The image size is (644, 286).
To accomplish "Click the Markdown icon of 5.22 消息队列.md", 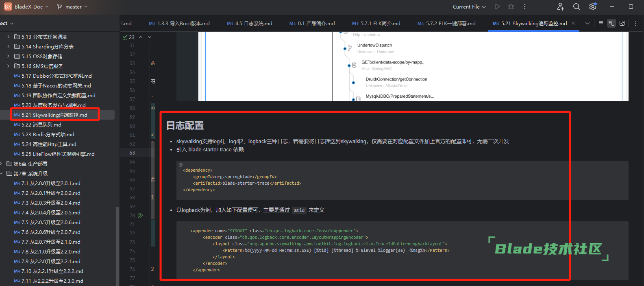I will click(x=17, y=124).
